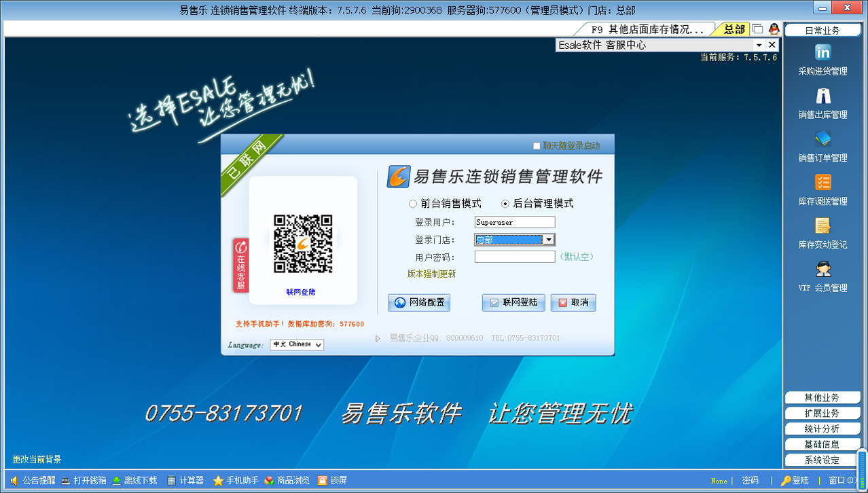Viewport: 868px width, 493px height.
Task: Click 密码 in the status bar
Action: tap(751, 480)
